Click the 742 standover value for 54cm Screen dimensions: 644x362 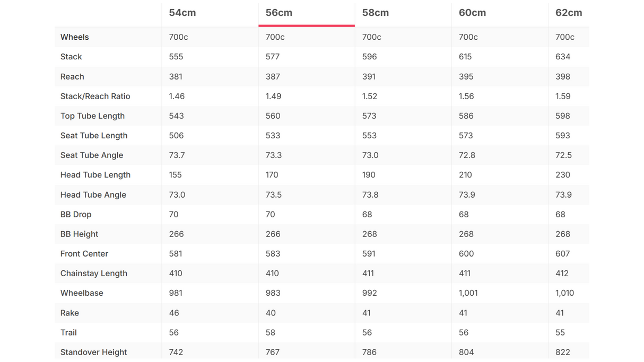[x=176, y=352]
